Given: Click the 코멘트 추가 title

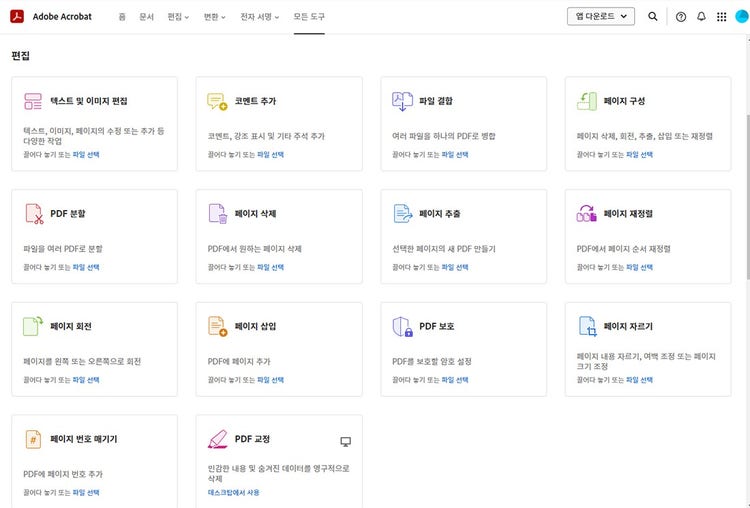Looking at the screenshot, I should (255, 101).
